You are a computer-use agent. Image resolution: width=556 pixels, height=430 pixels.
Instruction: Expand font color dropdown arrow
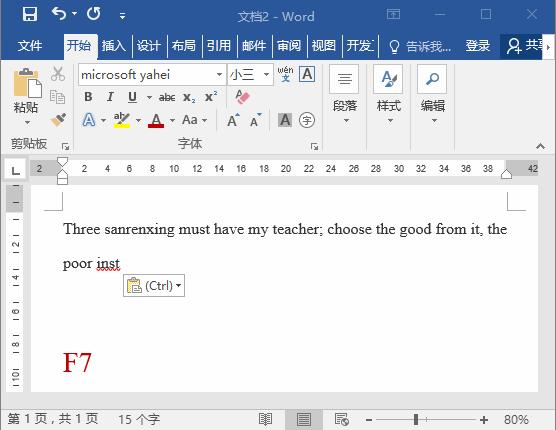[172, 120]
